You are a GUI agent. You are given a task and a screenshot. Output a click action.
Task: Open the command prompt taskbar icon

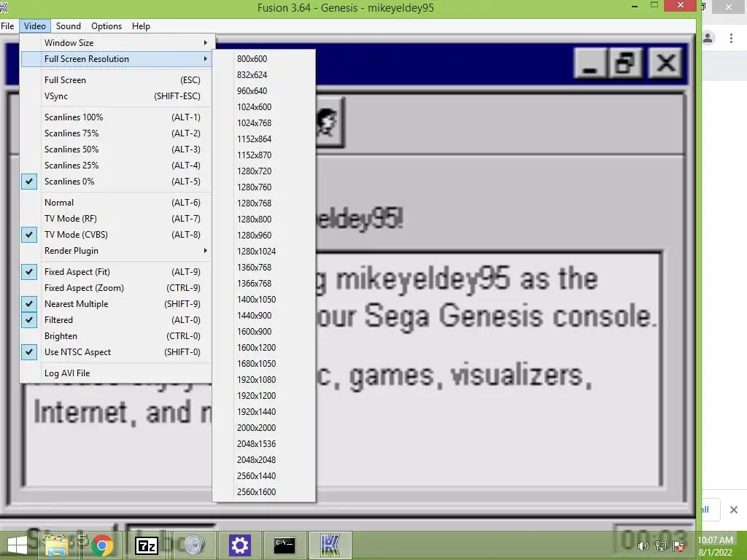click(285, 545)
